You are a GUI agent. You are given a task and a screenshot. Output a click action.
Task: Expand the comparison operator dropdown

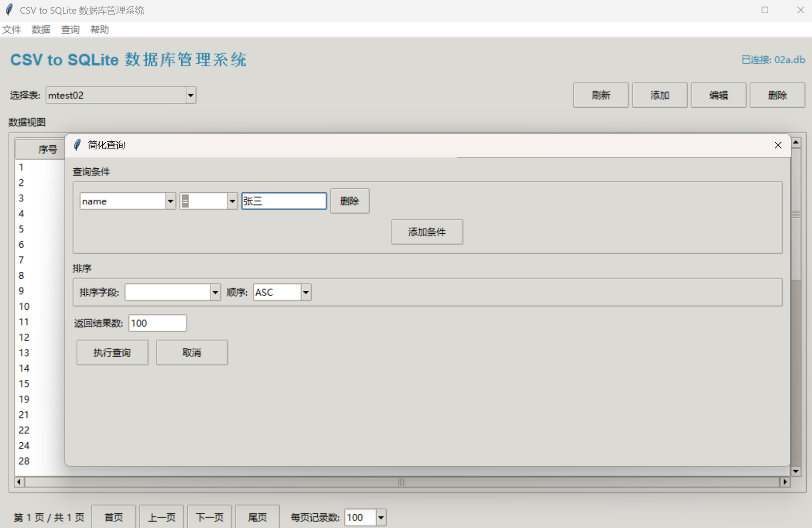pos(232,201)
